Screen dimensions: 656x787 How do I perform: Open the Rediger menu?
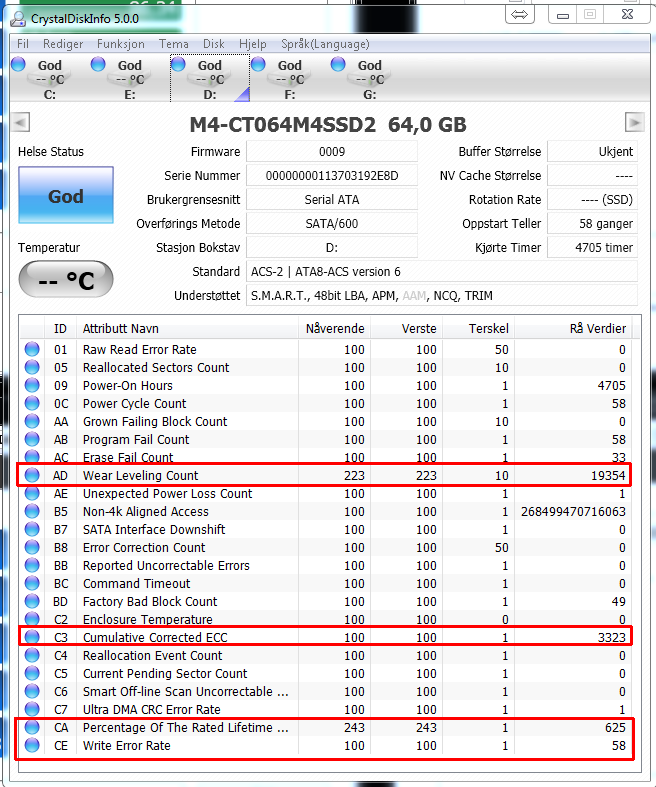63,44
